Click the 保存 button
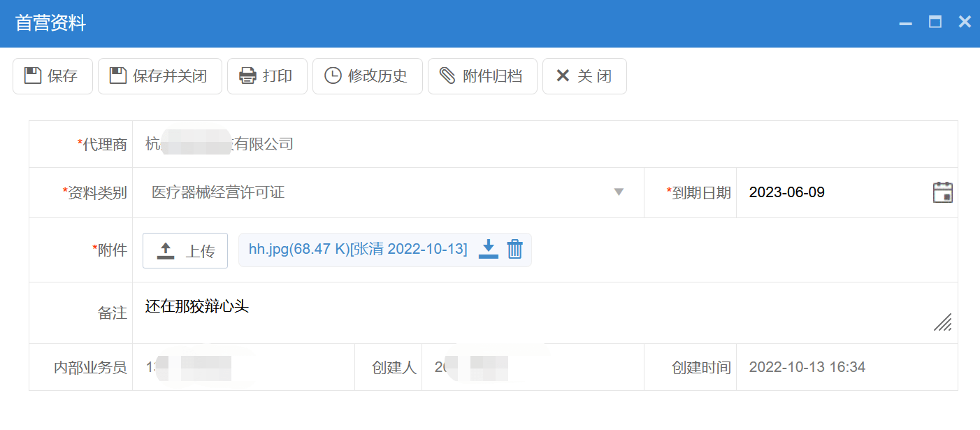Screen dimensions: 980x430 (52, 76)
